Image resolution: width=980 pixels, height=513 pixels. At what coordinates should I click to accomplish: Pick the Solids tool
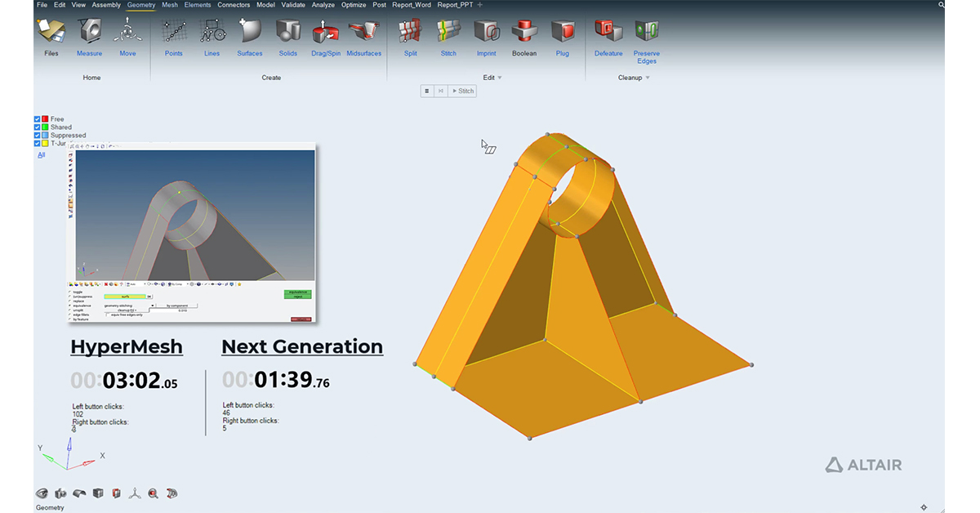tap(288, 38)
